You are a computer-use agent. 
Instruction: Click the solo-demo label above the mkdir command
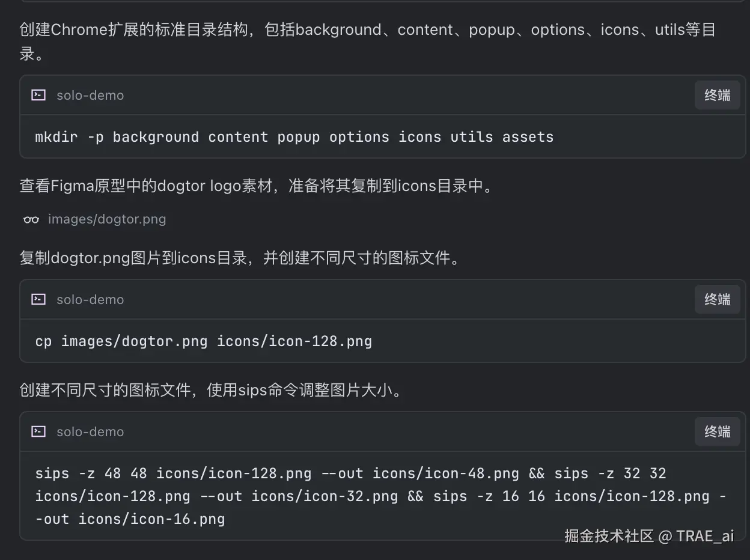[x=90, y=95]
